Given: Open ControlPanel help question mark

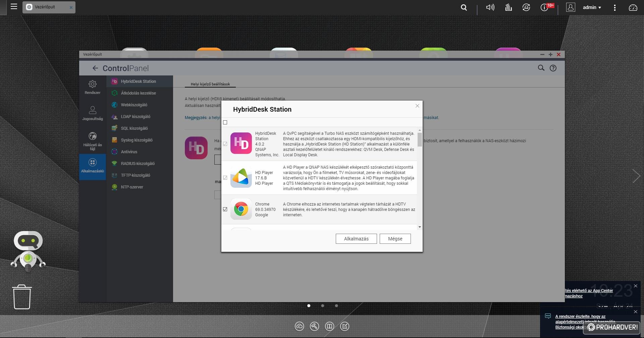Looking at the screenshot, I should pos(553,68).
